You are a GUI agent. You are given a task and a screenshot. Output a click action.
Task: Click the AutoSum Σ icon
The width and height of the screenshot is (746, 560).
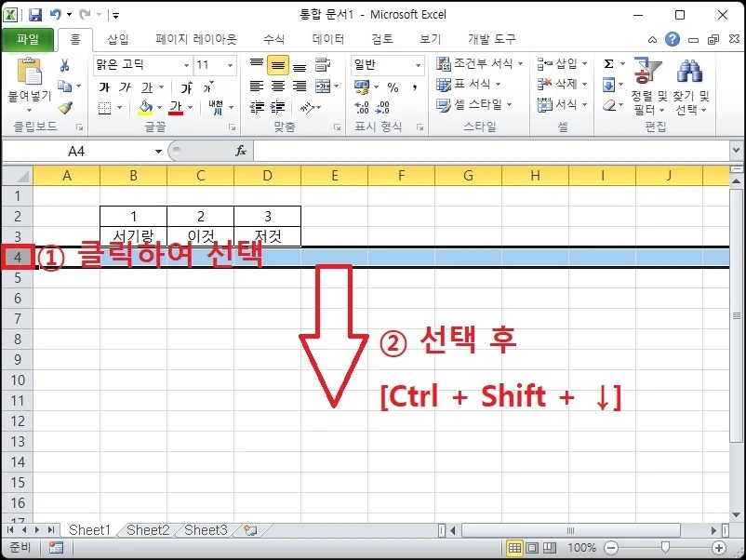pos(606,63)
